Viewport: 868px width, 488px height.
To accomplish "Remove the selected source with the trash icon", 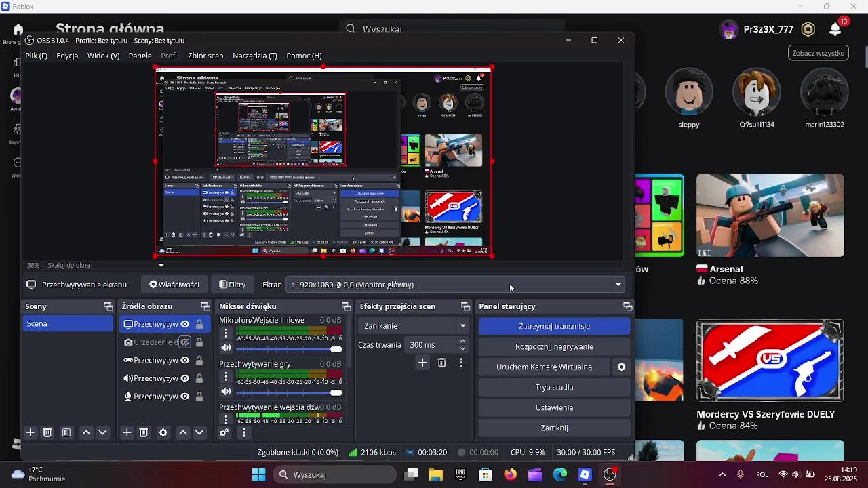I will click(x=144, y=432).
